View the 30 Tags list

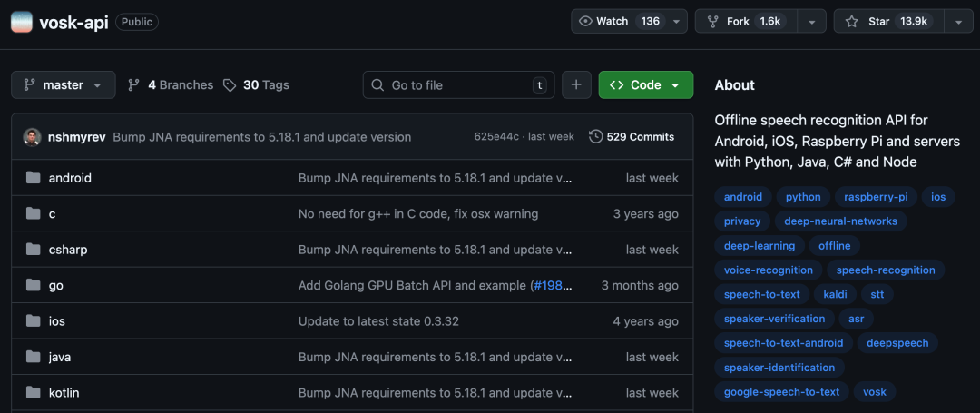point(256,84)
